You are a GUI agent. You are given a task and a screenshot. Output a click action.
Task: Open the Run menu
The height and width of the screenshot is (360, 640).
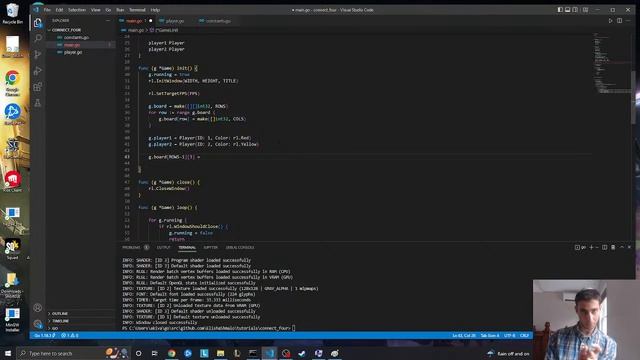click(x=120, y=10)
